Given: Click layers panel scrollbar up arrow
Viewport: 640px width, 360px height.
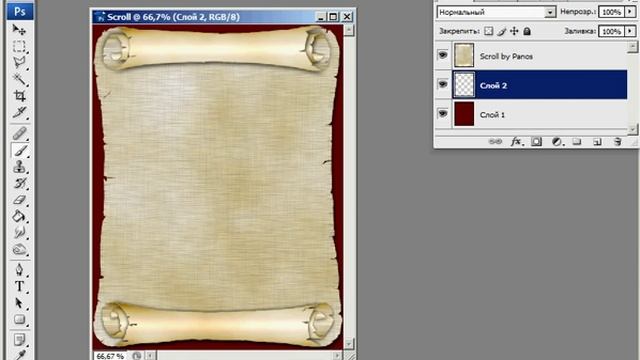Looking at the screenshot, I should coord(632,47).
